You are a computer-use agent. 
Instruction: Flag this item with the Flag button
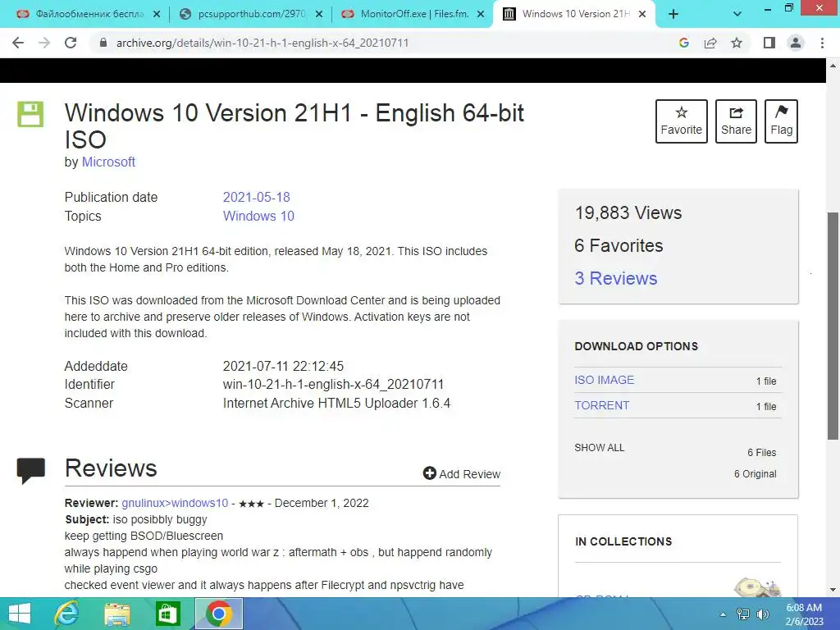pos(781,121)
